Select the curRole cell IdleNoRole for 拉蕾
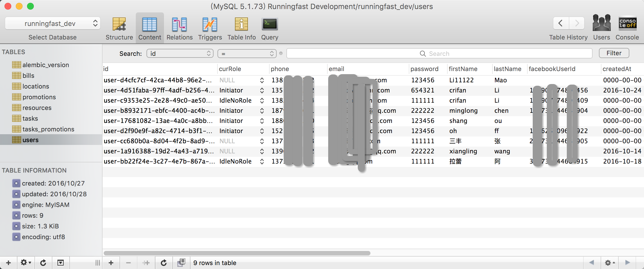644x269 pixels. click(x=236, y=161)
